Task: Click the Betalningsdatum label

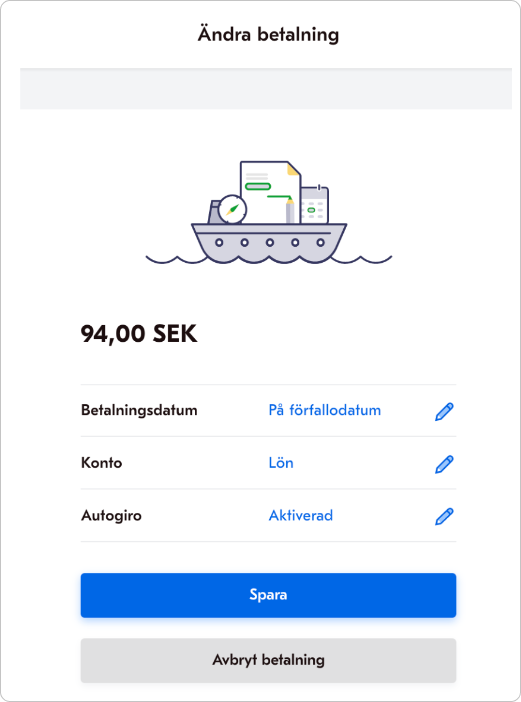Action: pos(139,410)
